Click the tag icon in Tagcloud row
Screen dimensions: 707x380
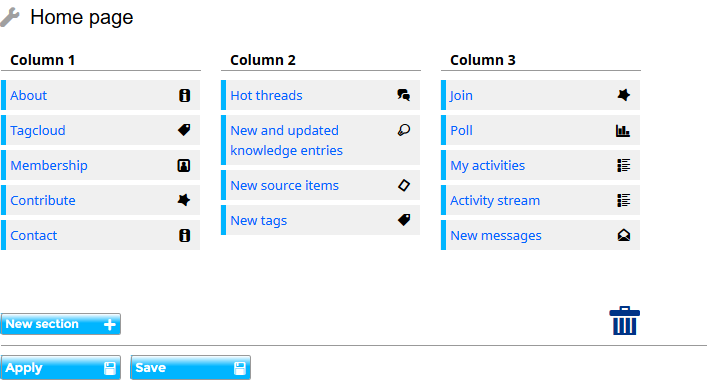click(x=184, y=130)
